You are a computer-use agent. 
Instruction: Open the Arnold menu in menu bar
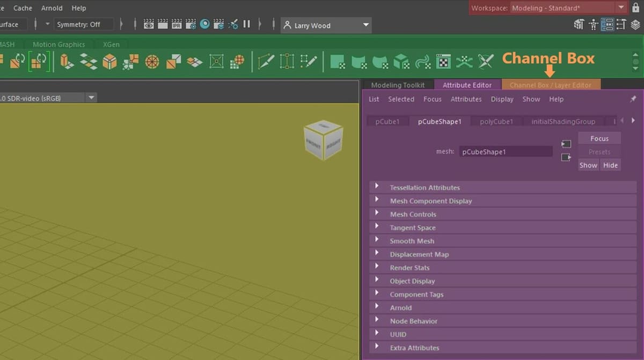click(x=52, y=8)
